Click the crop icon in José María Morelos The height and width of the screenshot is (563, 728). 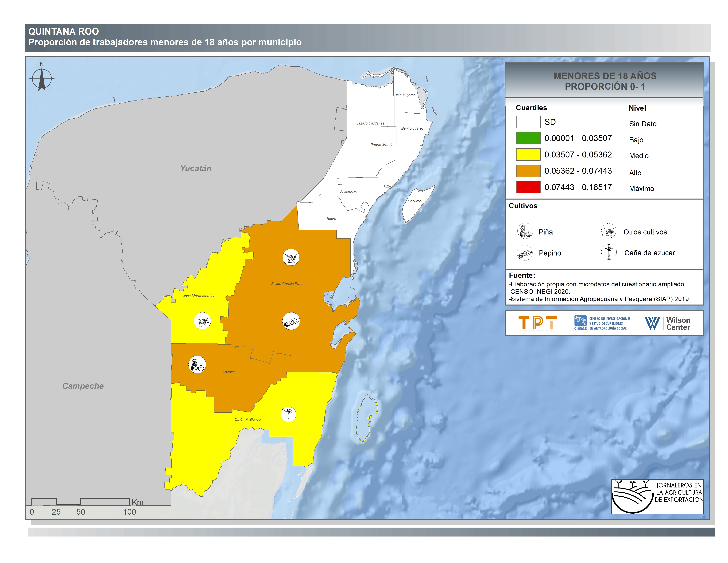click(x=202, y=321)
